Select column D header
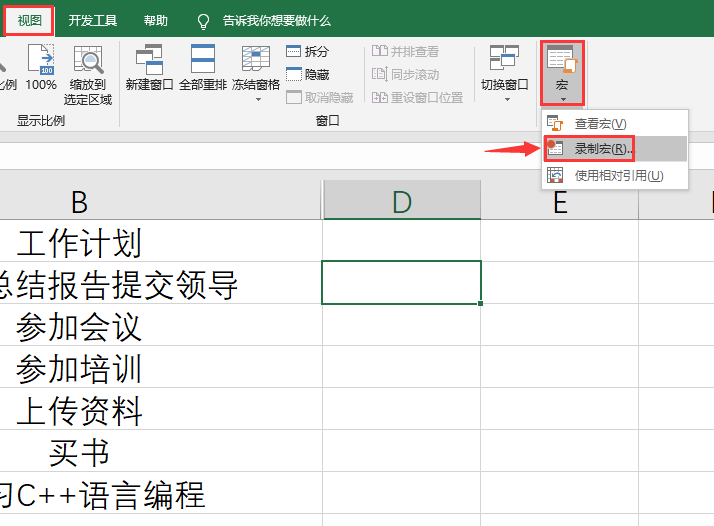Viewport: 714px width, 526px height. coord(402,200)
